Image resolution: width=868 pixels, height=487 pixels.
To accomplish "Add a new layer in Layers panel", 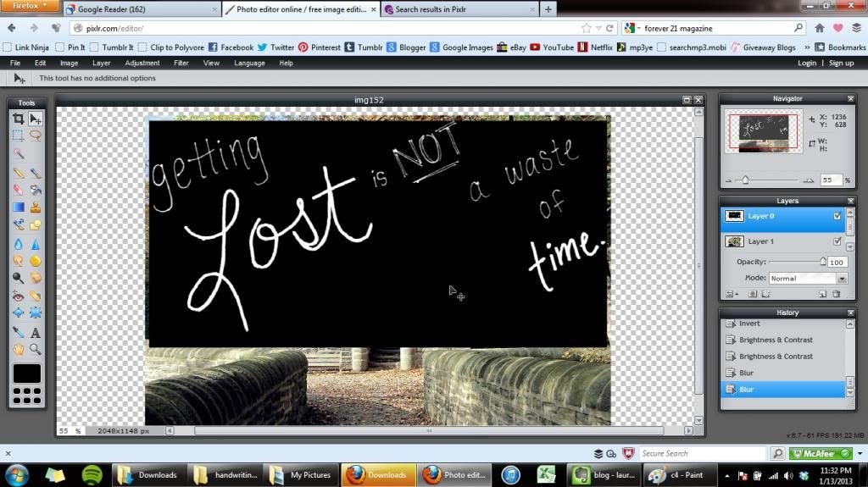I will coord(822,295).
